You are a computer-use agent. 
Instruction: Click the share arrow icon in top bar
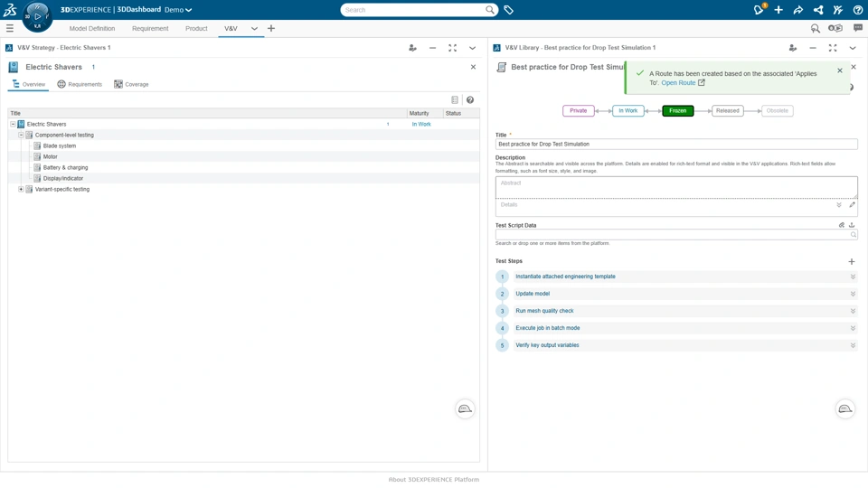point(798,10)
